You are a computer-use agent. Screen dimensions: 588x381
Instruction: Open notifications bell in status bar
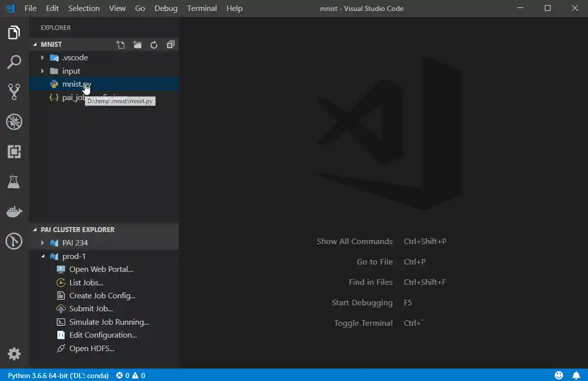pyautogui.click(x=576, y=375)
